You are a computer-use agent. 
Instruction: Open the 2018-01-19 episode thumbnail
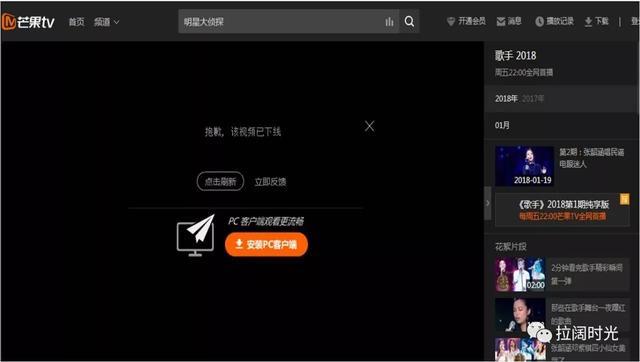tap(524, 166)
